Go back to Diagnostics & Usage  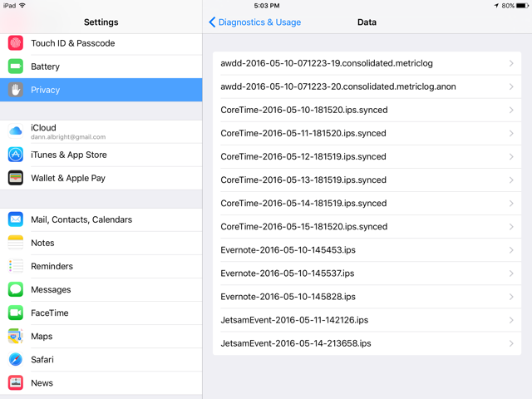255,22
